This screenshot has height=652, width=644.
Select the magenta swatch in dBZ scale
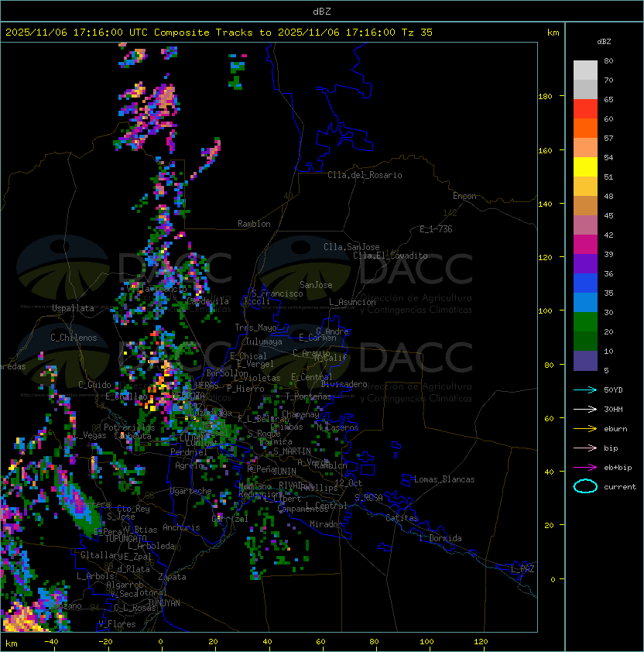pos(585,245)
